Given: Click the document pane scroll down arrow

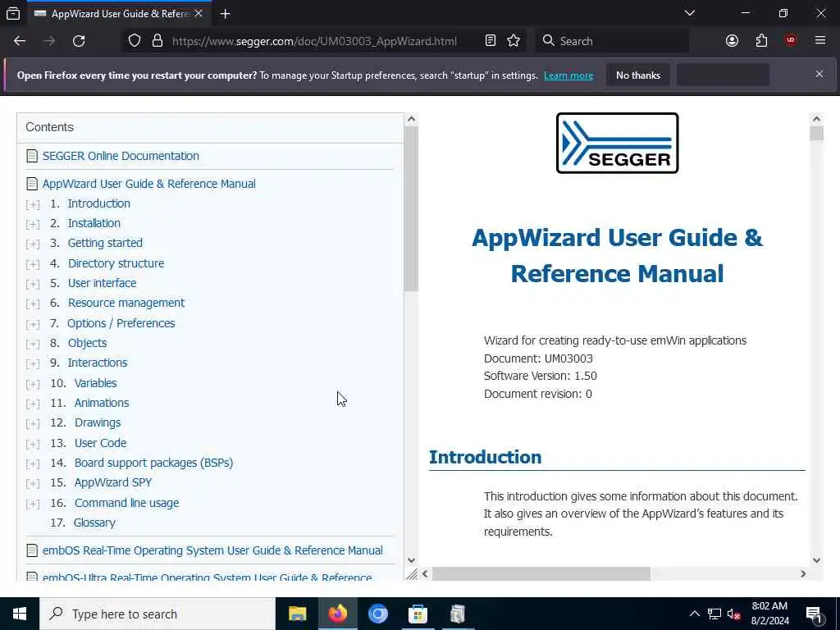Looking at the screenshot, I should pyautogui.click(x=816, y=560).
